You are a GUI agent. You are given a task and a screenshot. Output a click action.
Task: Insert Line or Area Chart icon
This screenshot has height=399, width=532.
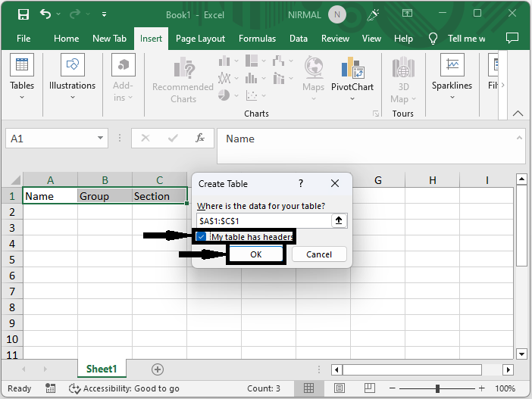coord(224,78)
